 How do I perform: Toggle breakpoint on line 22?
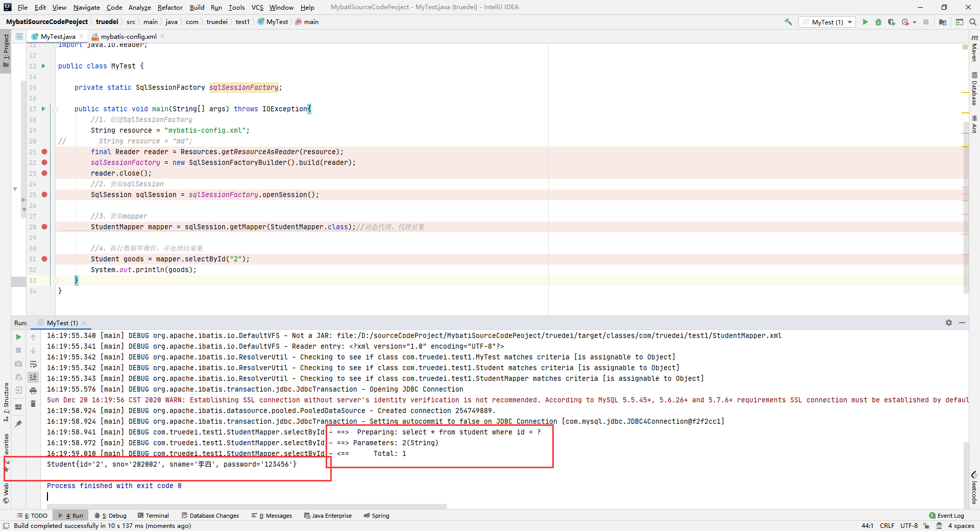tap(44, 162)
